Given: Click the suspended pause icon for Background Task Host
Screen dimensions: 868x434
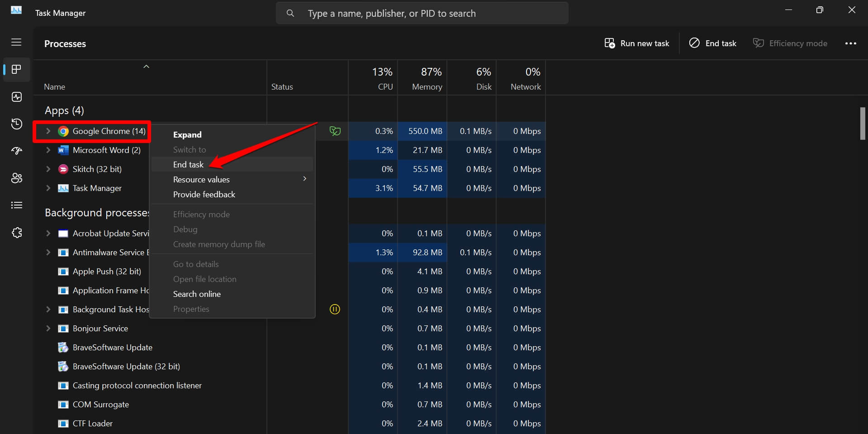Looking at the screenshot, I should [335, 310].
